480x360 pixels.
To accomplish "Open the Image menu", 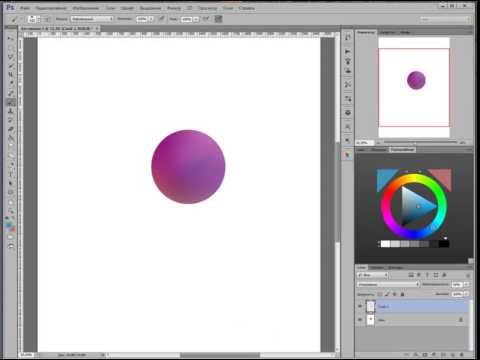I will 86,8.
